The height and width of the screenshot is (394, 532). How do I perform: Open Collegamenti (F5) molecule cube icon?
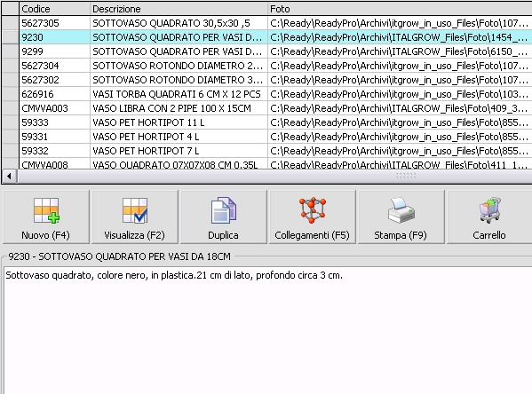click(312, 210)
